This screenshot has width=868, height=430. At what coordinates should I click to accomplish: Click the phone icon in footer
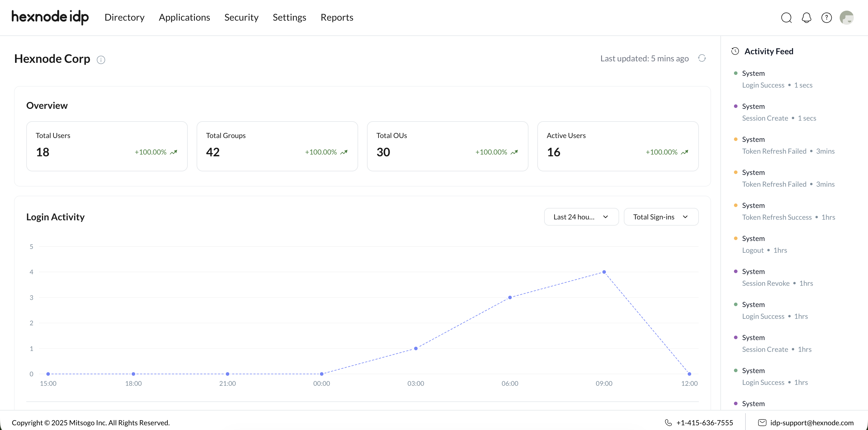[668, 423]
